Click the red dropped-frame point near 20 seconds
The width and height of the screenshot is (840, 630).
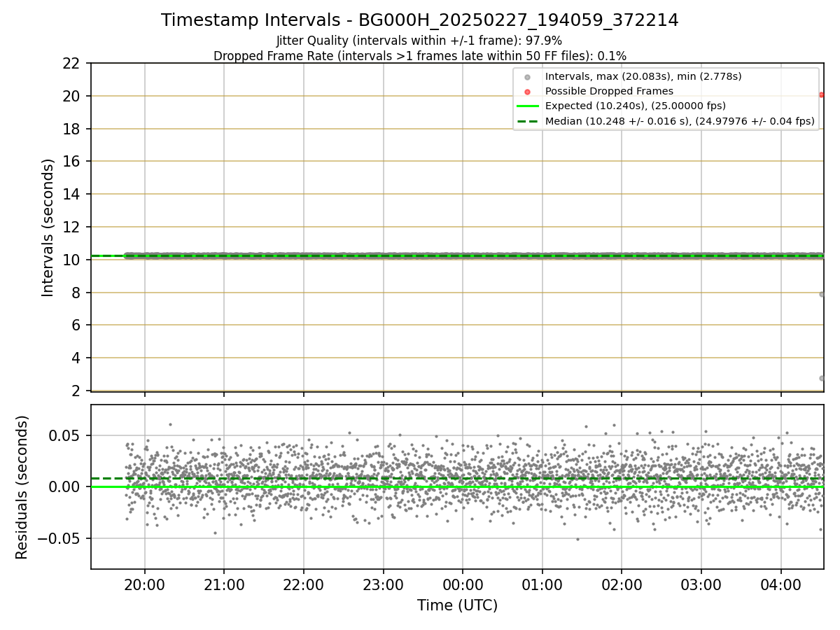coord(822,95)
